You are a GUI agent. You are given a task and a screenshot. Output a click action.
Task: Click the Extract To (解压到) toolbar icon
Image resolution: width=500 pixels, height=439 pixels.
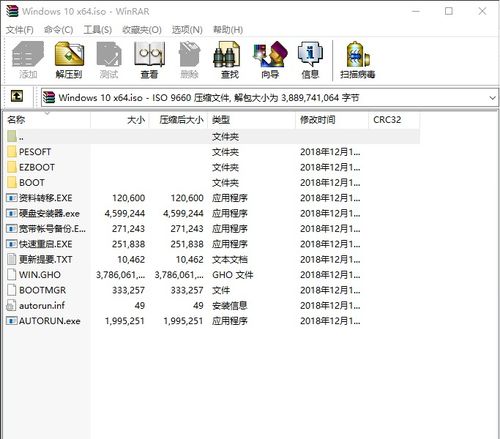(69, 54)
